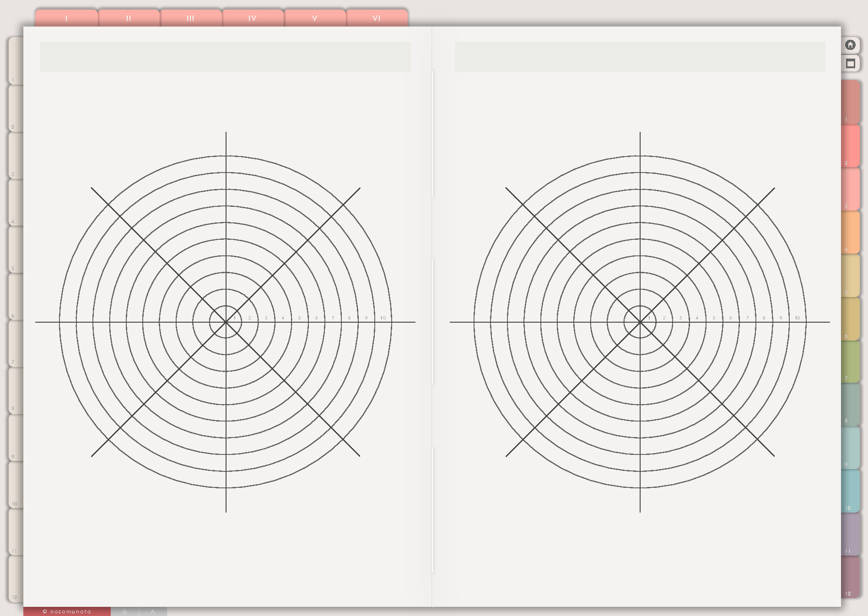
Task: Select left beige tab 7
Action: click(x=16, y=344)
